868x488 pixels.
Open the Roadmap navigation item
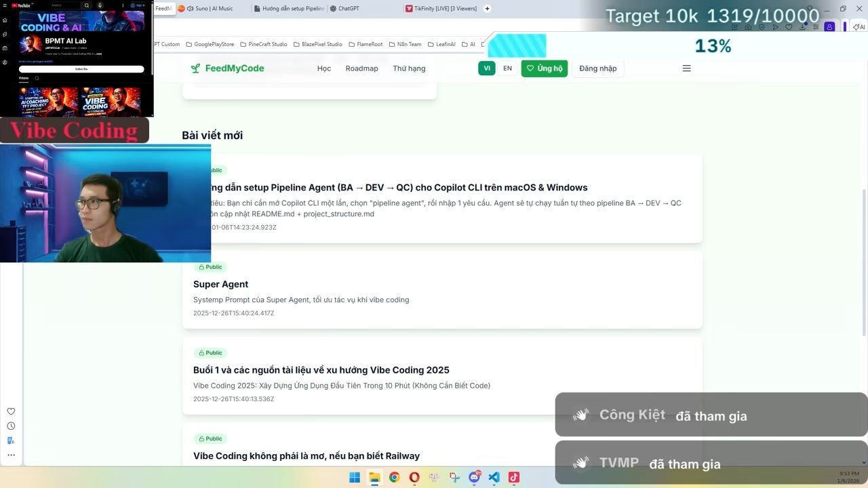tap(361, 68)
